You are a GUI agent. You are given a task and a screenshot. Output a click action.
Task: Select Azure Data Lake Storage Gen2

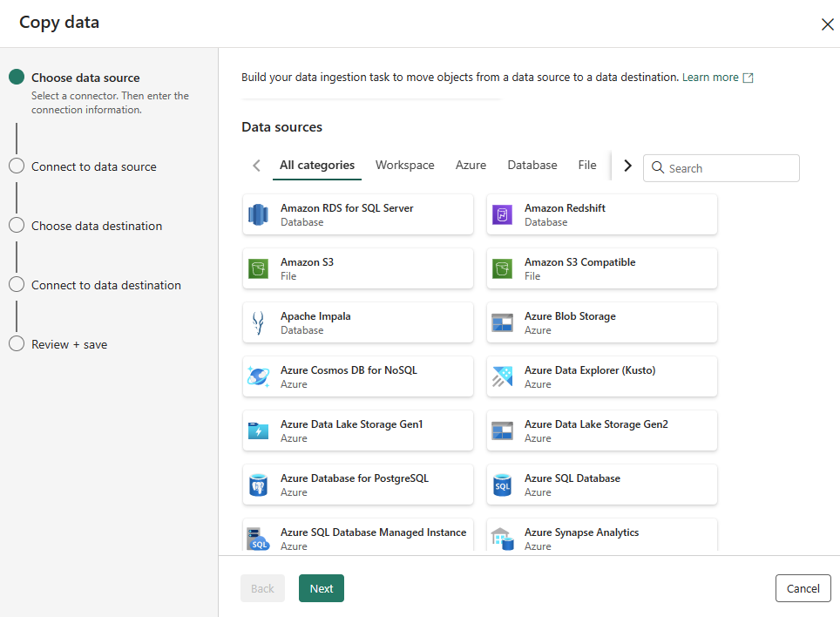tap(601, 431)
